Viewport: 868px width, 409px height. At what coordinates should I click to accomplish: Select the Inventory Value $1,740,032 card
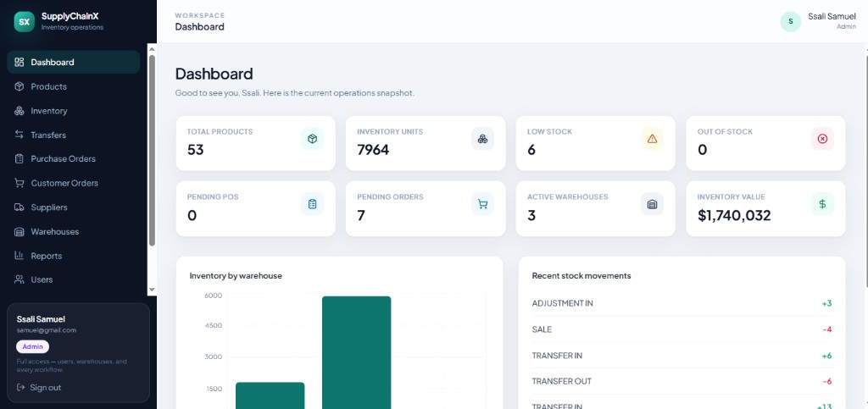point(765,208)
